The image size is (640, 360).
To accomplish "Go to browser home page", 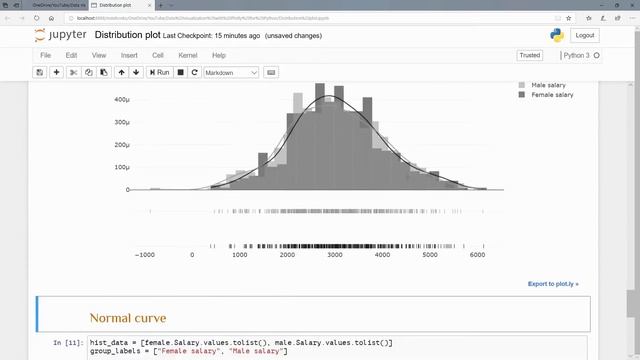I will click(51, 18).
